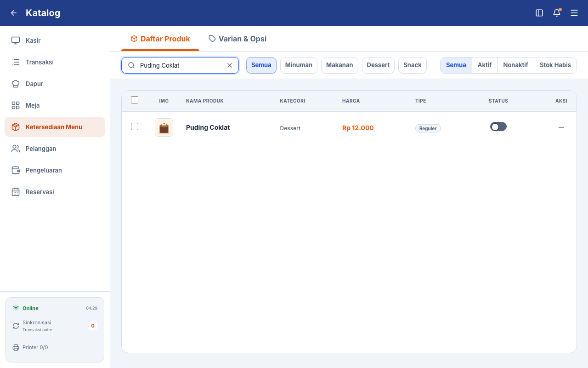Open the hamburger menu
588x368 pixels.
[x=574, y=13]
